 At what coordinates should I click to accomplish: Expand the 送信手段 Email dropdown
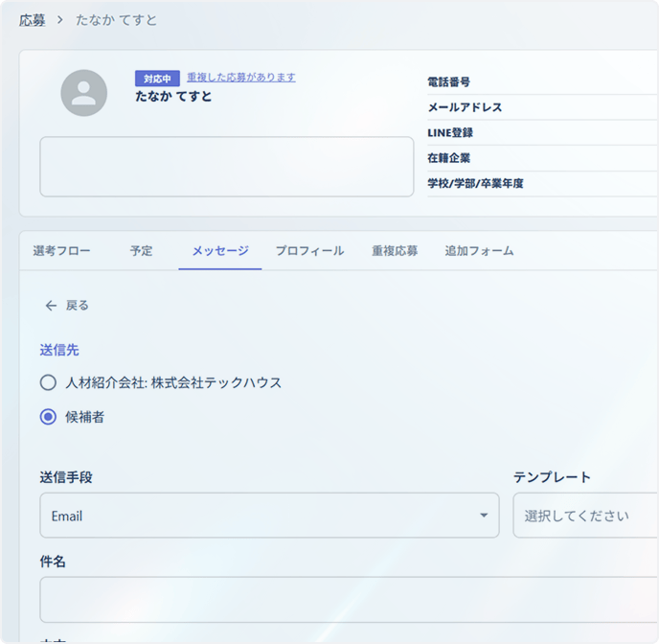coord(269,516)
